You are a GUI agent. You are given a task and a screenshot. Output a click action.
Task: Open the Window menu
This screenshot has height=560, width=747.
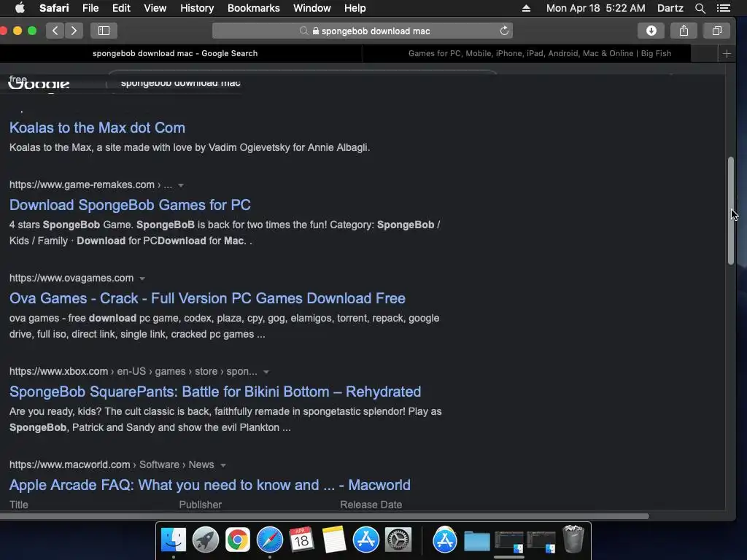(x=311, y=8)
